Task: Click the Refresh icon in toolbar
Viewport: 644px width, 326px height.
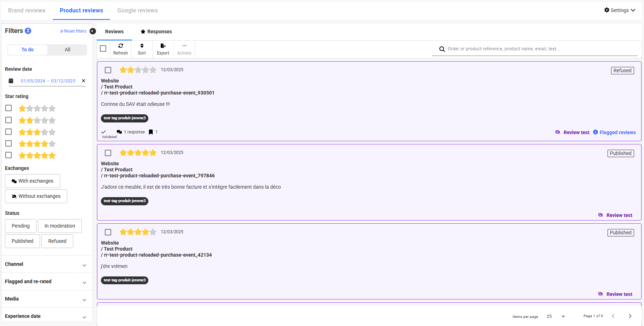Action: pos(120,46)
